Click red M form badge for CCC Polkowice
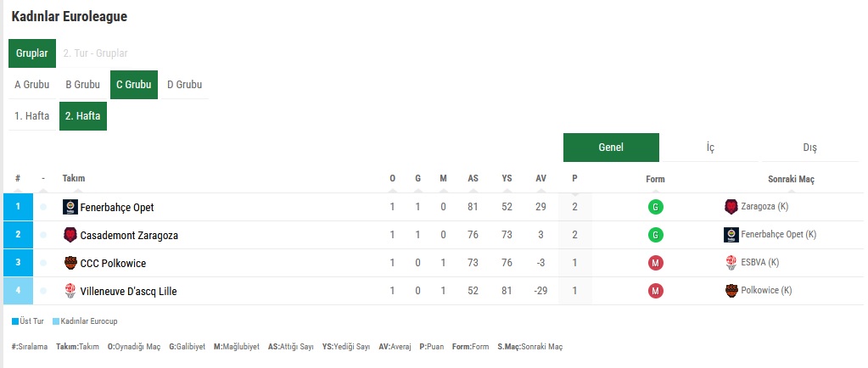The height and width of the screenshot is (368, 868). click(x=655, y=264)
